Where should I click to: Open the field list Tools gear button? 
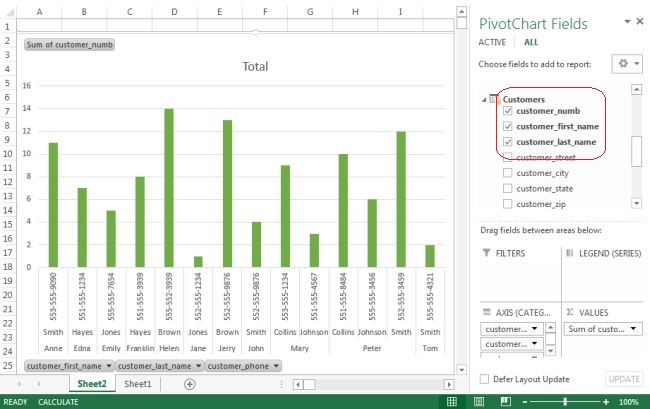tap(628, 64)
